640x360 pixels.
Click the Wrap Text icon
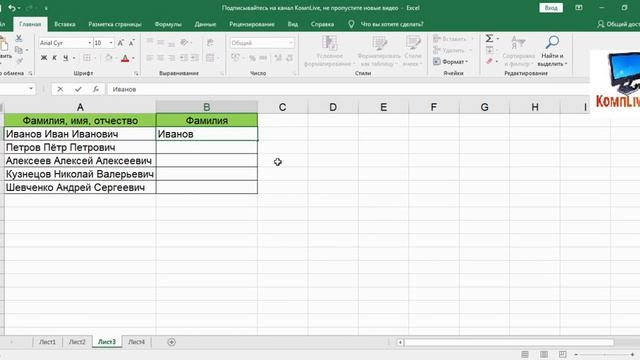point(210,43)
